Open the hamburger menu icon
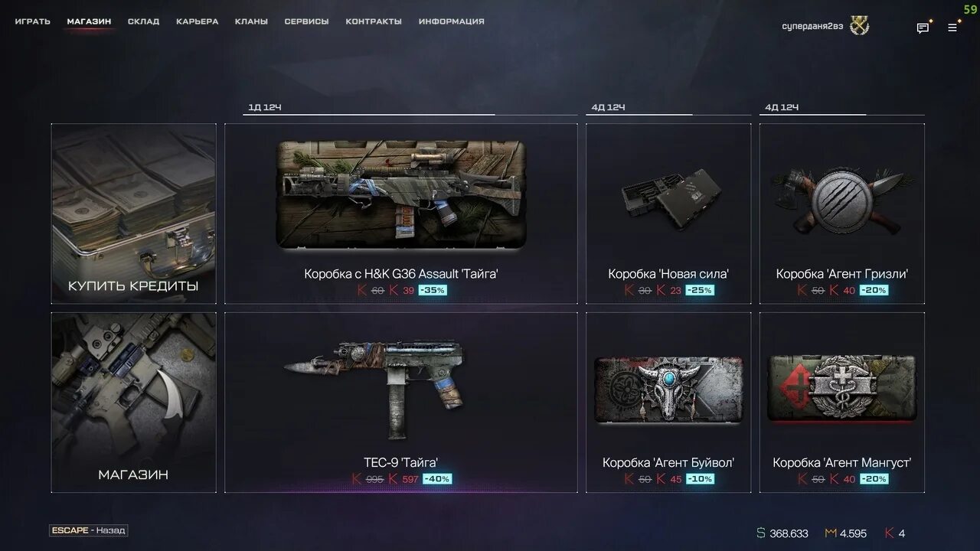980x551 pixels. [x=952, y=28]
